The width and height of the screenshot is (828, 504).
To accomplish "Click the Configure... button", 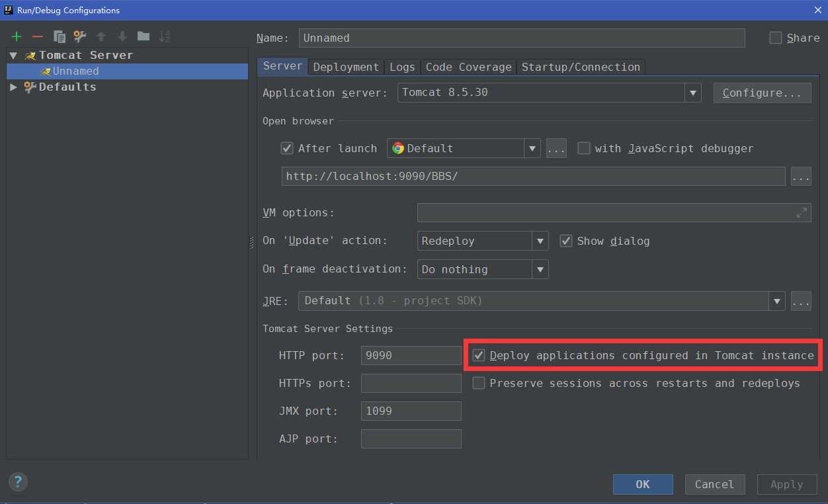I will (x=762, y=93).
